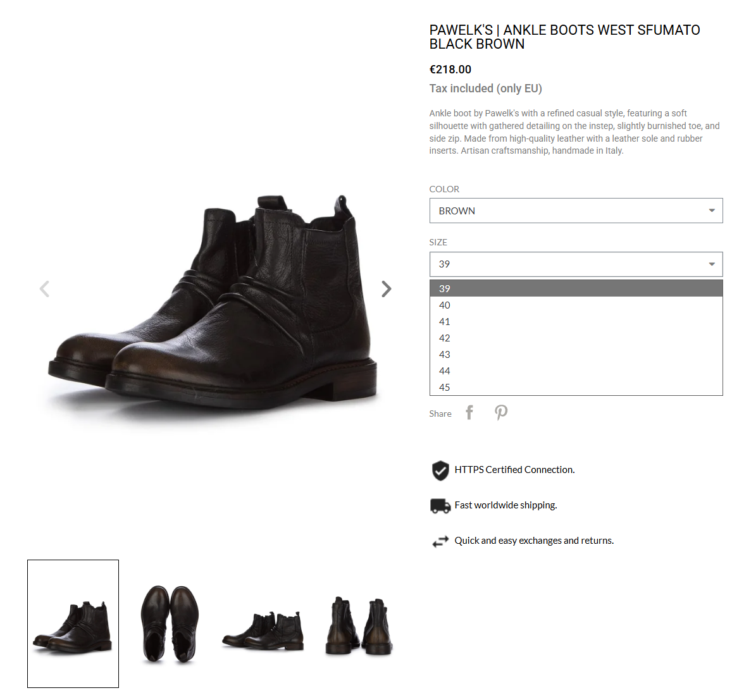Click the shipping truck icon
The height and width of the screenshot is (700, 732).
(440, 506)
